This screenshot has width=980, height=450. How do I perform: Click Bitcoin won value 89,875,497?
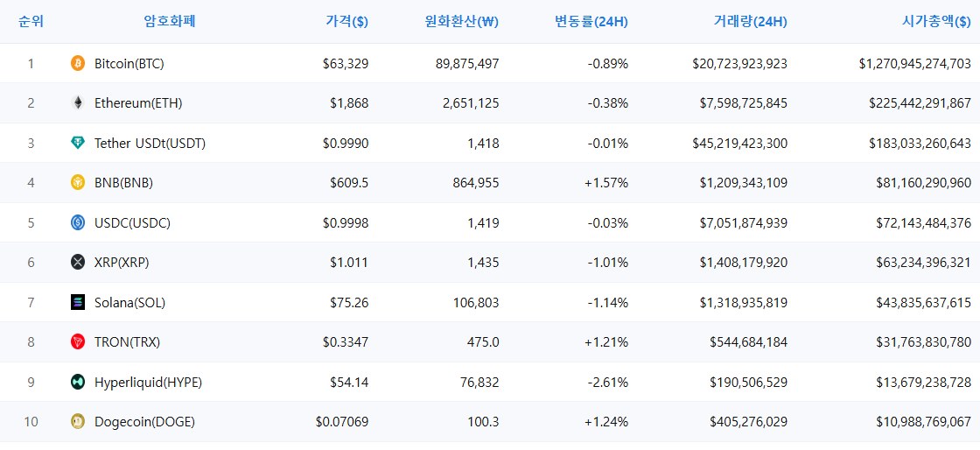(467, 63)
